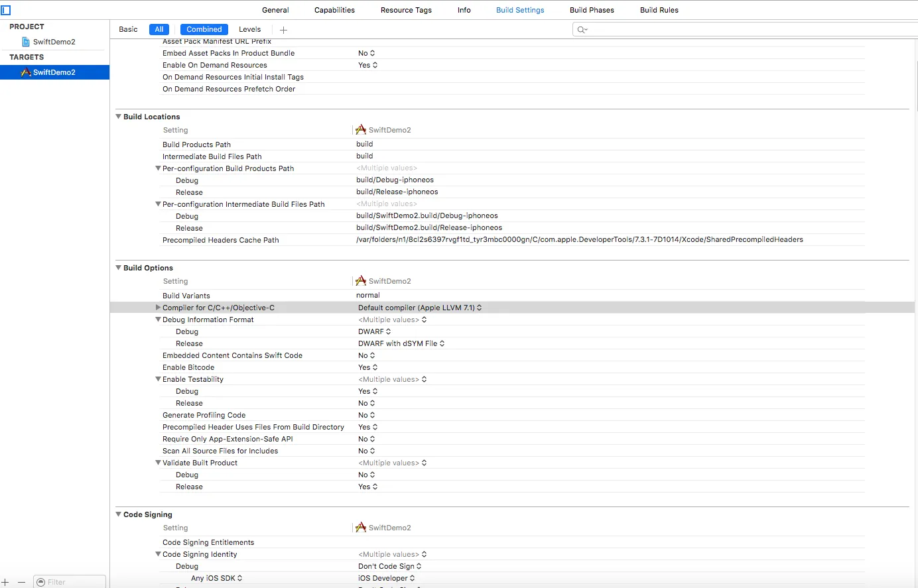The width and height of the screenshot is (918, 588).
Task: Collapse the Validate Built Product row
Action: point(159,463)
